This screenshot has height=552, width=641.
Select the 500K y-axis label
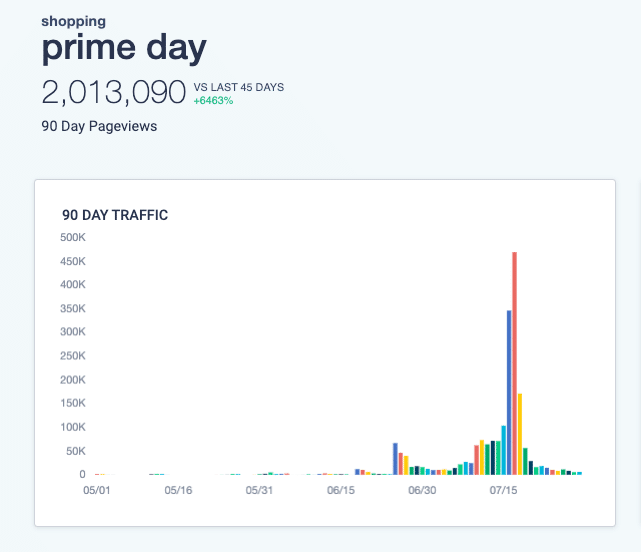pos(73,238)
